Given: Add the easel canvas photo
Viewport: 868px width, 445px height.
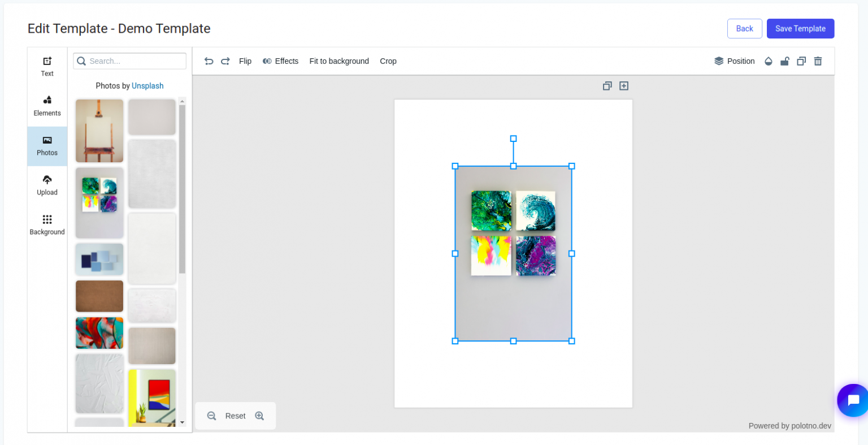Looking at the screenshot, I should pos(99,131).
